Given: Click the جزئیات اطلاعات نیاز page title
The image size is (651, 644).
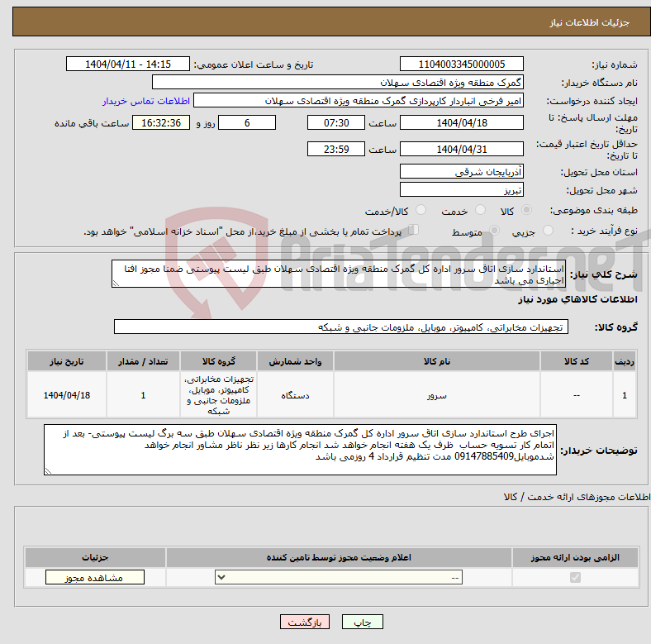Looking at the screenshot, I should click(590, 22).
